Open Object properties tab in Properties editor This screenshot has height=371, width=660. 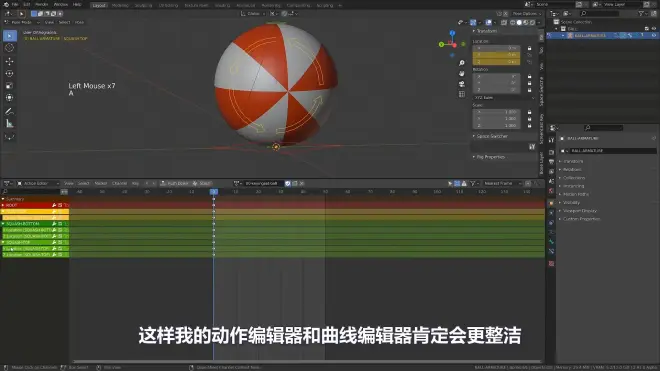(551, 203)
